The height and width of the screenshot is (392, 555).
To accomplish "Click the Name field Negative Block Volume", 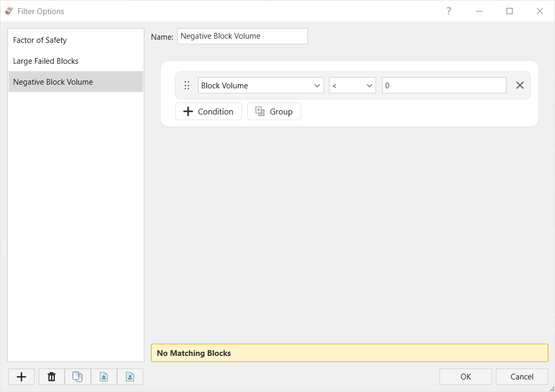I will pos(242,36).
